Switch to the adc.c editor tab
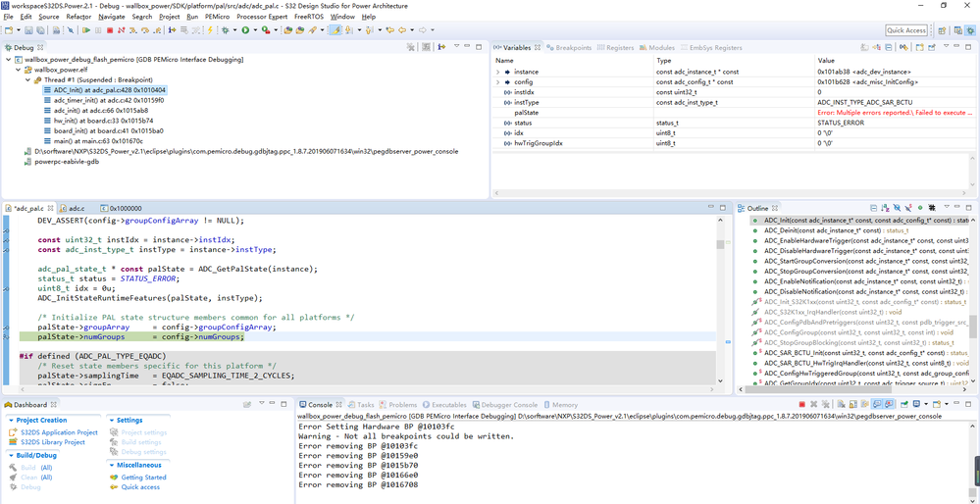The width and height of the screenshot is (980, 504). 77,208
